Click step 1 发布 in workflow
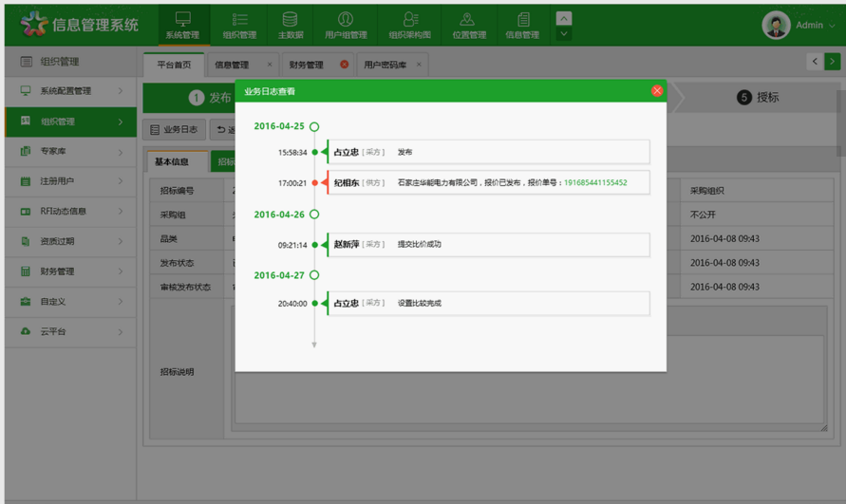Viewport: 846px width, 504px height. point(211,98)
